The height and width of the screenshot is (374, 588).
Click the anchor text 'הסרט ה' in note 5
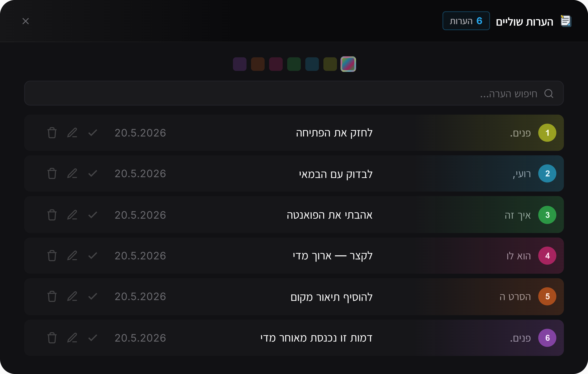515,297
